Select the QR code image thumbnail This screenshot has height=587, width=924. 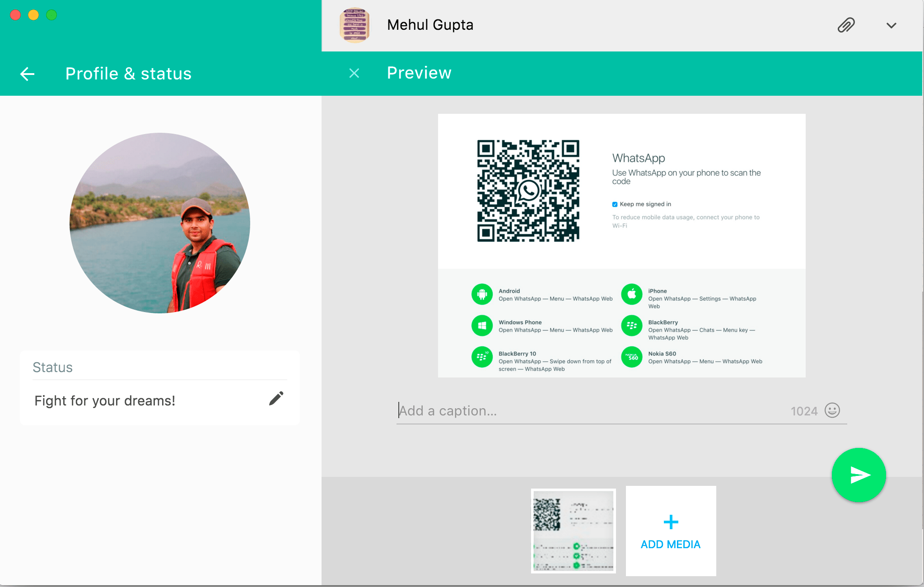[573, 531]
